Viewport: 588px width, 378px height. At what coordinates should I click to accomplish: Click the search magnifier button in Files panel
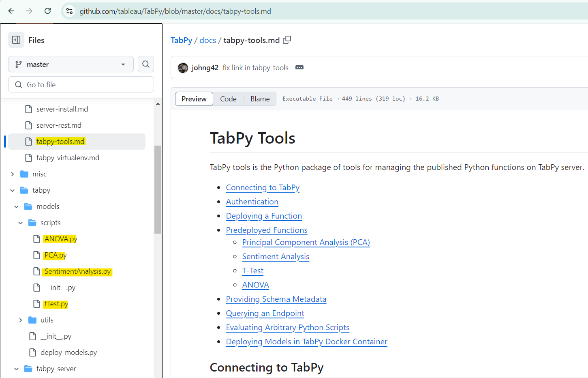pyautogui.click(x=146, y=64)
